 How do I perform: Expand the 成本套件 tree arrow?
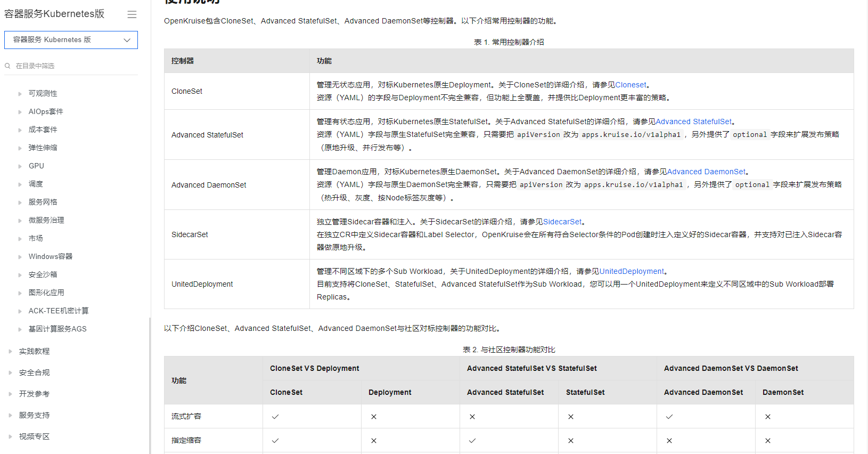20,130
